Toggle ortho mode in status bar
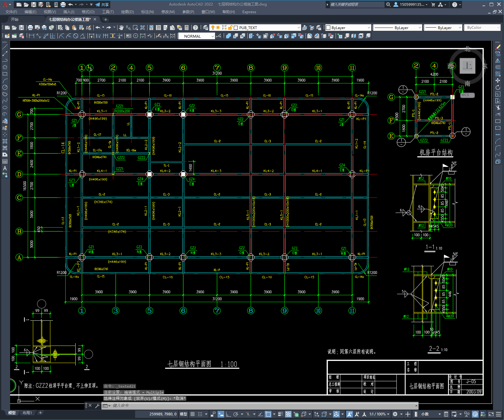The height and width of the screenshot is (420, 504). (x=228, y=414)
